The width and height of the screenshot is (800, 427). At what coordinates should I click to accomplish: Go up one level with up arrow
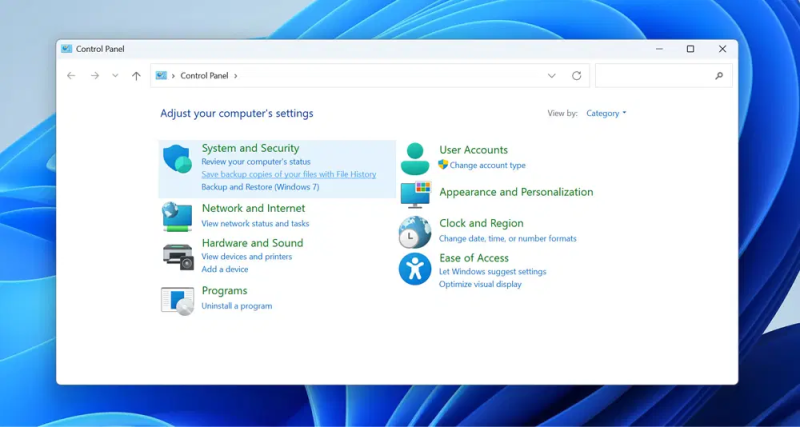136,76
